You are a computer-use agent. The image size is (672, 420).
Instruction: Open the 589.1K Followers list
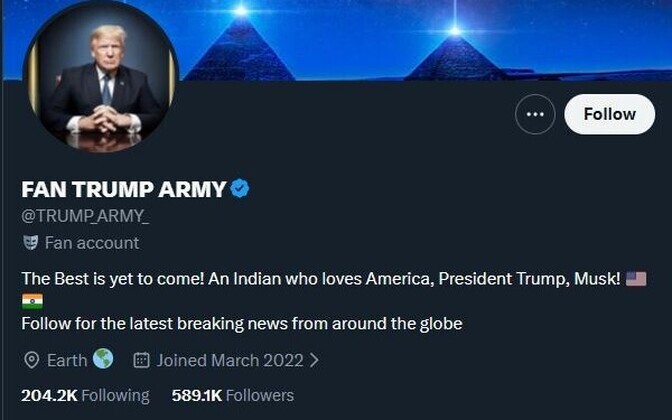click(x=233, y=395)
